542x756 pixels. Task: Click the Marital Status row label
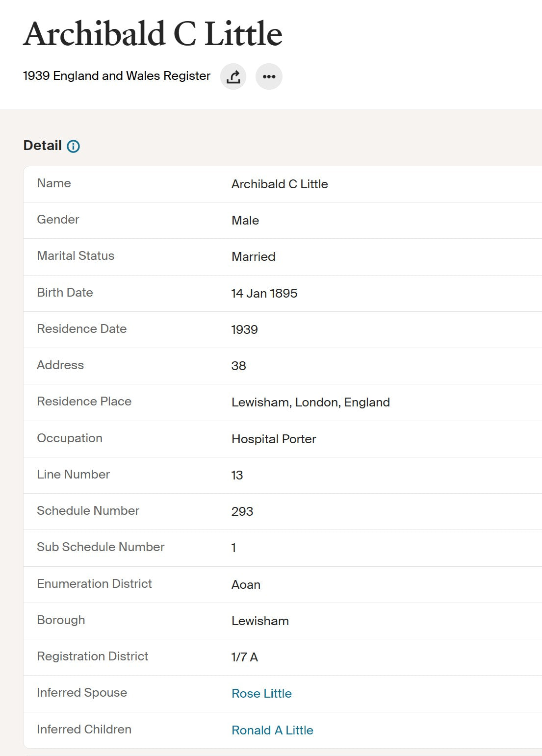[x=76, y=255]
